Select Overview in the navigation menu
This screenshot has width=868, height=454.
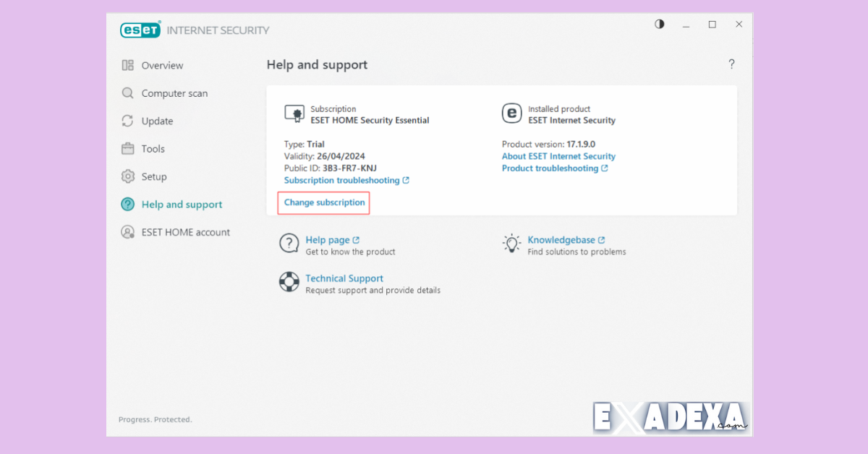pyautogui.click(x=162, y=65)
